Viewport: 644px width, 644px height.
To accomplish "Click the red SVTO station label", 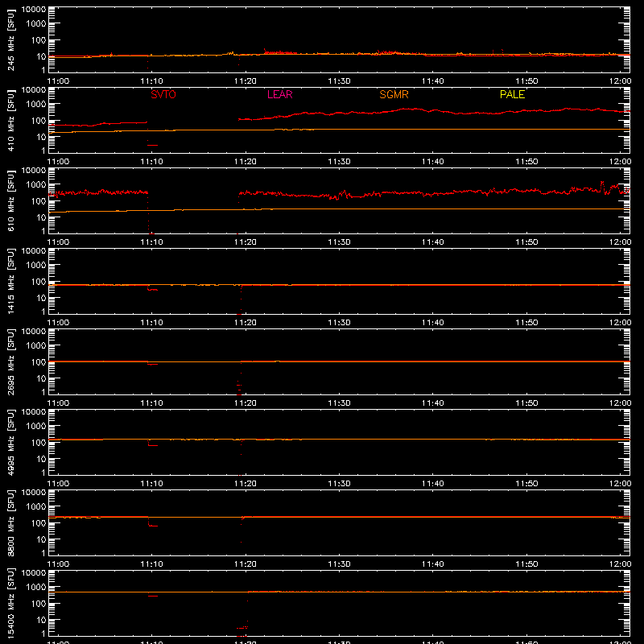I will pos(163,94).
